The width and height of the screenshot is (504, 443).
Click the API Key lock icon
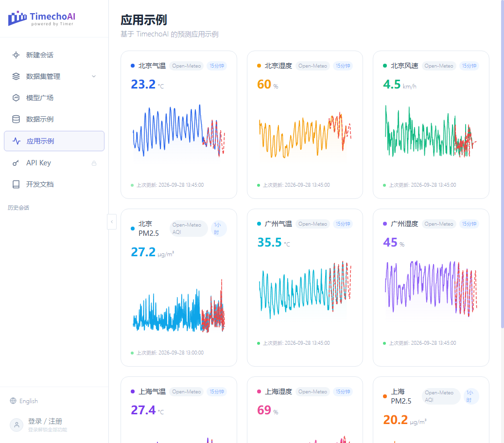(x=94, y=163)
